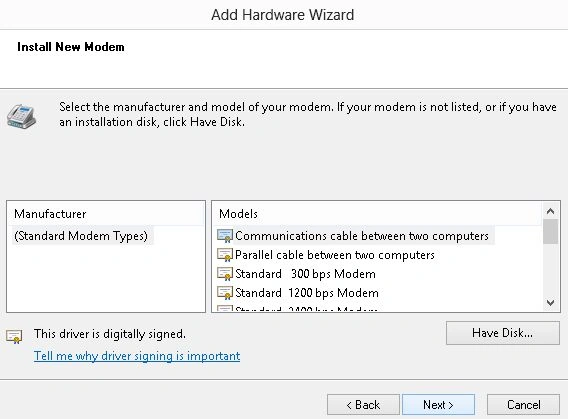Screen dimensions: 568x419
Task: Click the telephone modem icon
Action: (x=21, y=116)
